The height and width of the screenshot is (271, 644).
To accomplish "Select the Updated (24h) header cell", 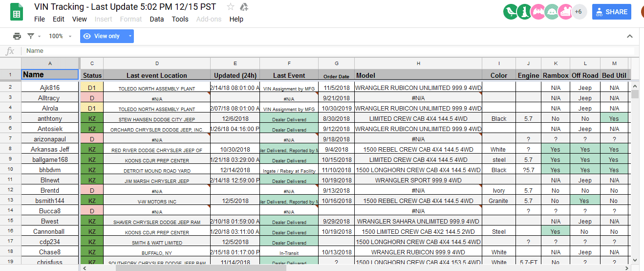I will tap(235, 75).
